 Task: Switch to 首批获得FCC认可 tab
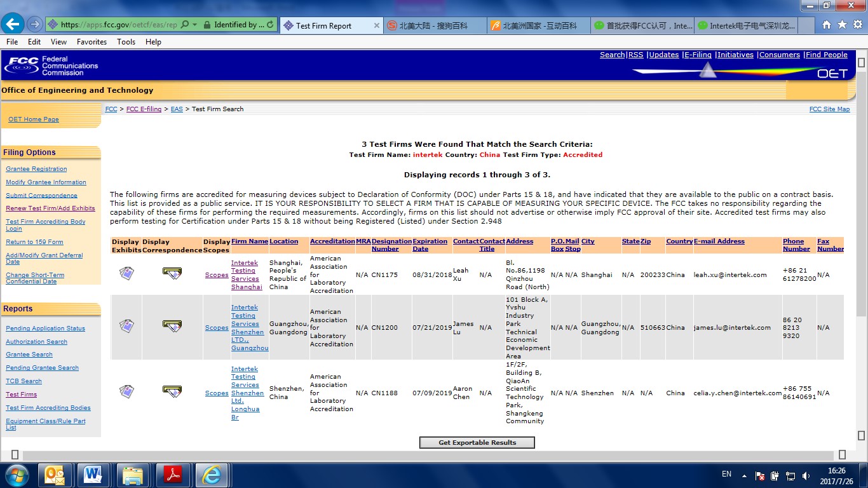643,25
